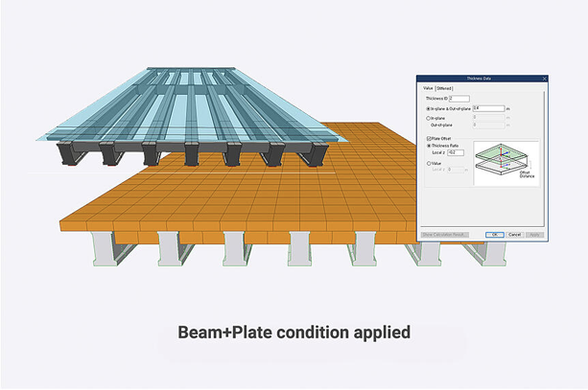
Task: Close the Thickness Data dialog
Action: click(544, 80)
